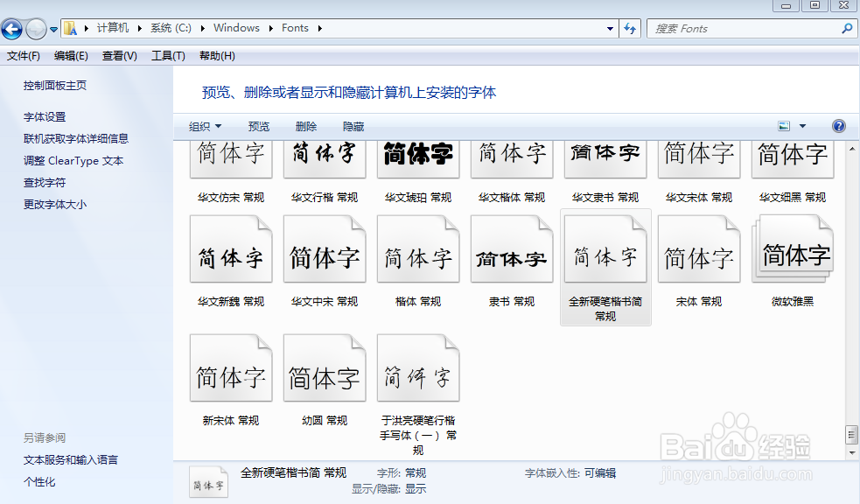Screen dimensions: 860x504
Task: Open the 文件(F) menu
Action: [x=23, y=56]
